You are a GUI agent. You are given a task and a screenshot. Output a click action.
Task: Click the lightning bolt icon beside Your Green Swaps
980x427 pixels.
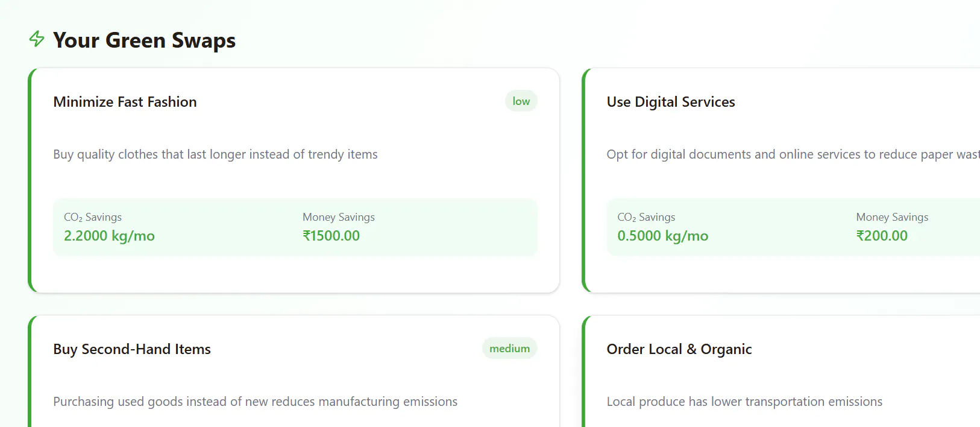(37, 39)
